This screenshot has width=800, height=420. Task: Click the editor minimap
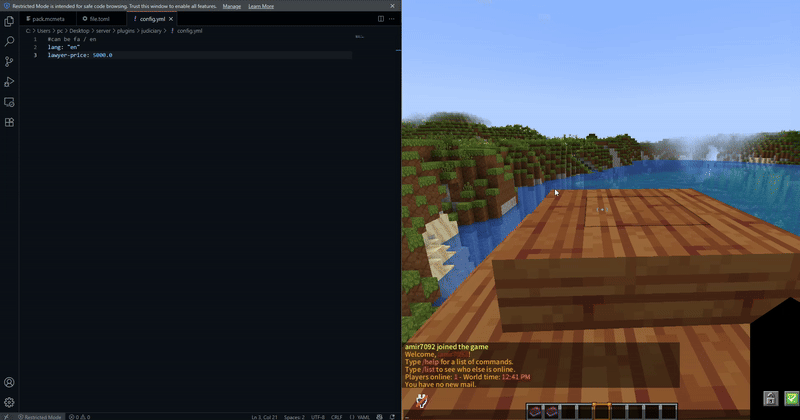click(359, 37)
